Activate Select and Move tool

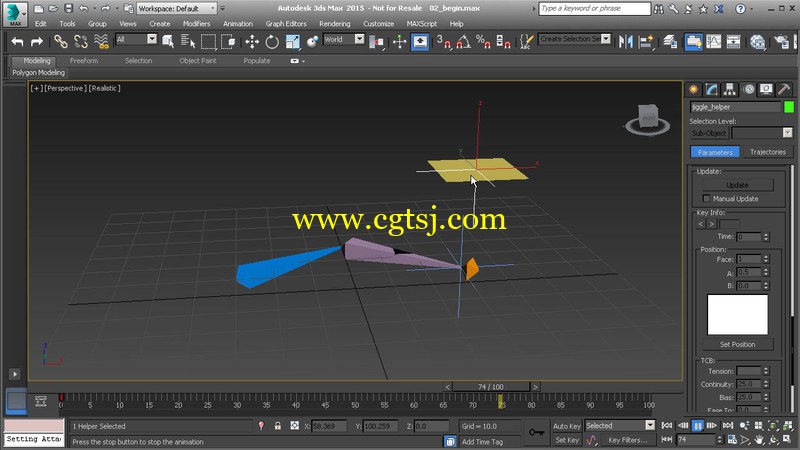click(x=252, y=41)
